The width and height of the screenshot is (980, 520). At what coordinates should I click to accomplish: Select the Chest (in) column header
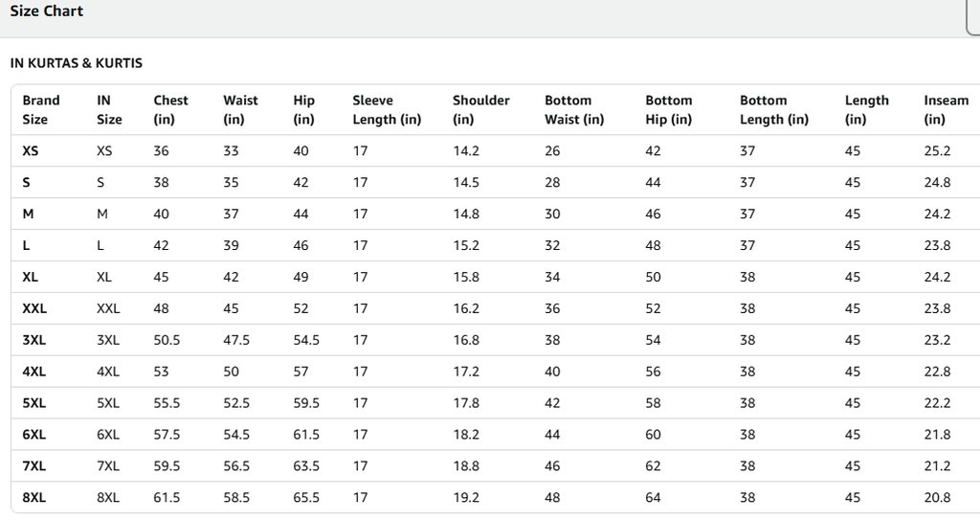pyautogui.click(x=170, y=110)
